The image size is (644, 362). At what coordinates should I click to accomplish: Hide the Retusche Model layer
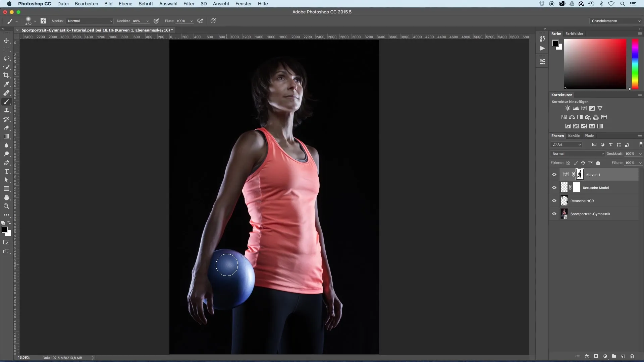coord(554,188)
